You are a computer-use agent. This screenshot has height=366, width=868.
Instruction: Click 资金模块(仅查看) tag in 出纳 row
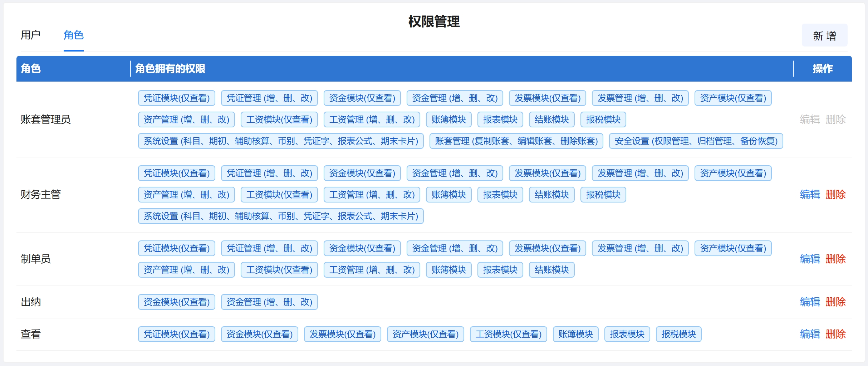(176, 302)
